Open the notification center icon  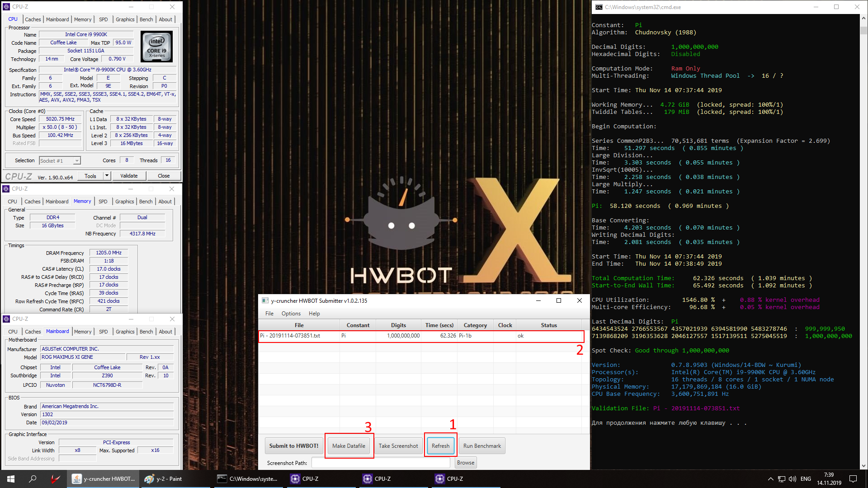[853, 479]
